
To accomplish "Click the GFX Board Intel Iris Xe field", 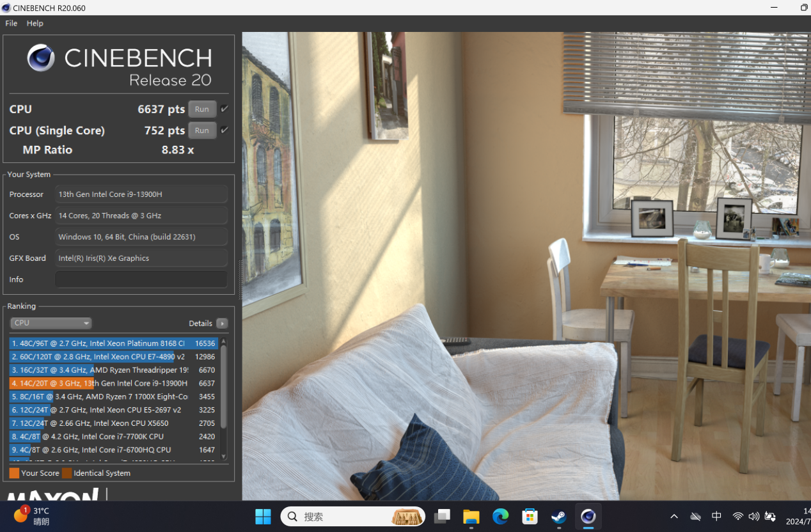I will 141,258.
